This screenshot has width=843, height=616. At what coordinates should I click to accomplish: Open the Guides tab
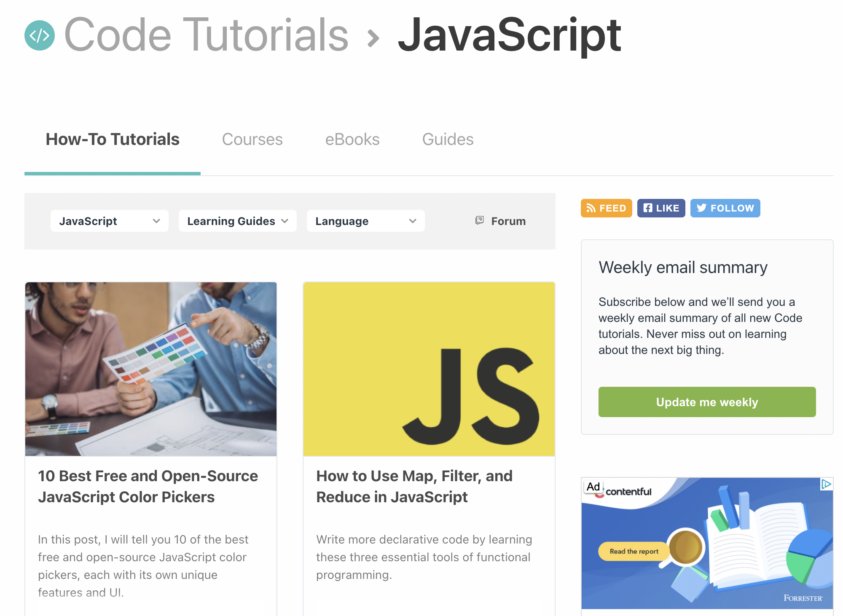[x=448, y=139]
